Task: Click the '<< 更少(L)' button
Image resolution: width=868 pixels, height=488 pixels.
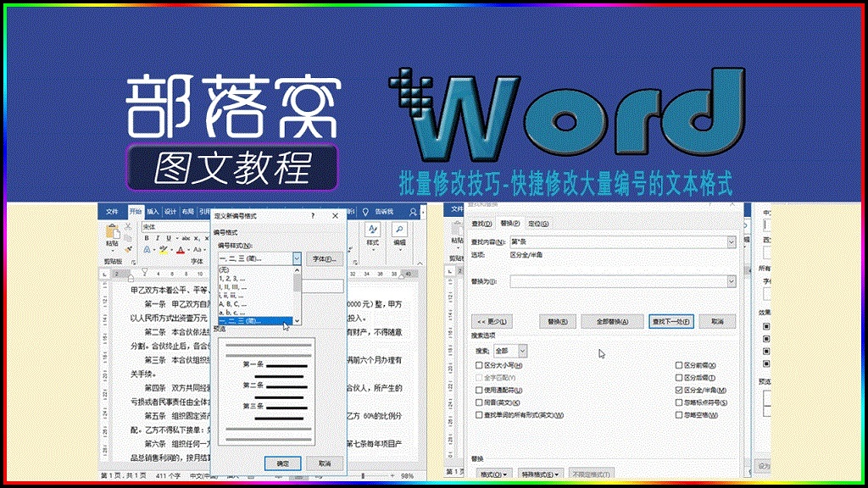Action: pyautogui.click(x=492, y=321)
